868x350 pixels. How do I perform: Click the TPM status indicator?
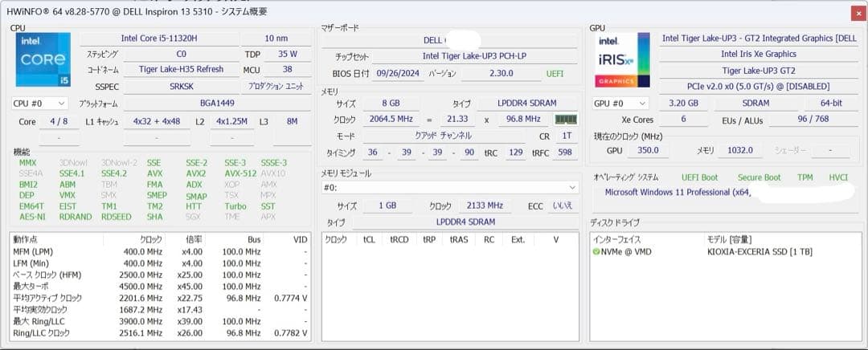(805, 177)
